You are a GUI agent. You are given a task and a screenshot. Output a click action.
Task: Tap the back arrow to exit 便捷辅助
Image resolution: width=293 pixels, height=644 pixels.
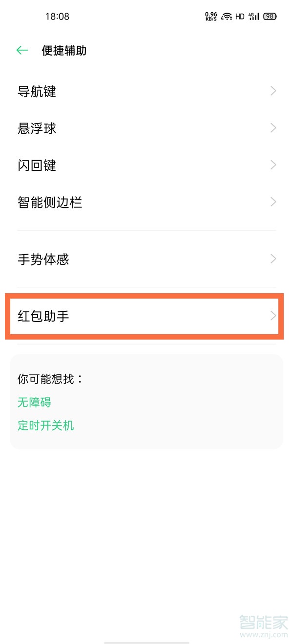pyautogui.click(x=21, y=50)
